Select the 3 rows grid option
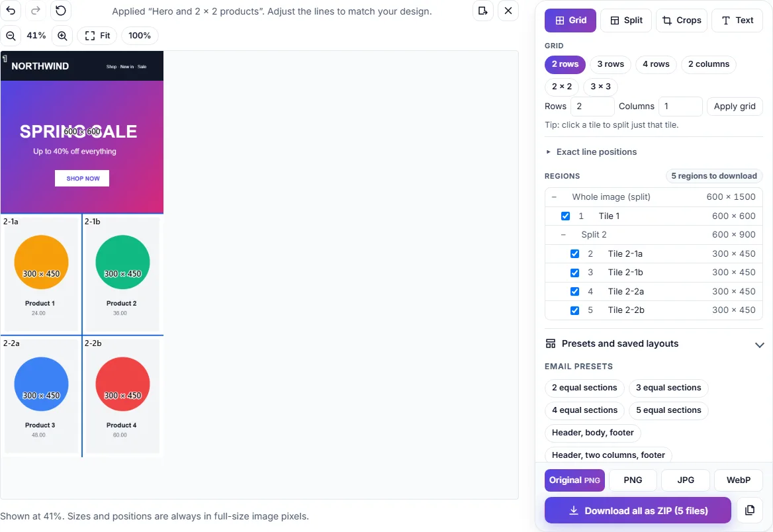773x532 pixels. click(x=610, y=64)
